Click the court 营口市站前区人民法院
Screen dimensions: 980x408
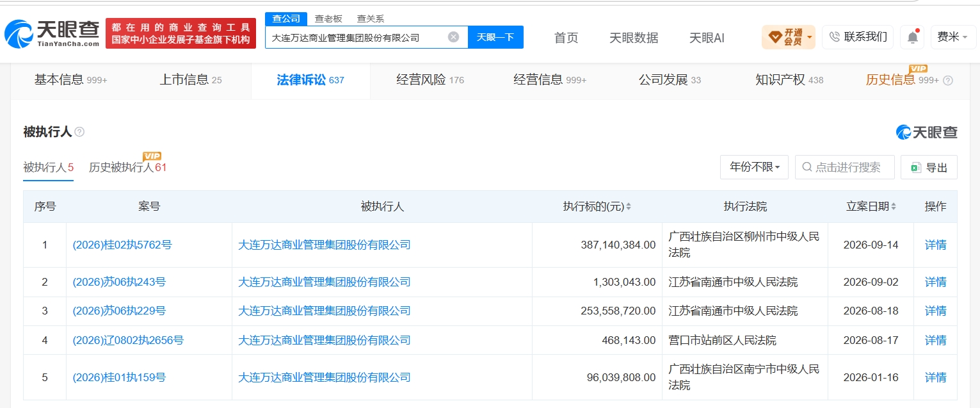tap(722, 340)
